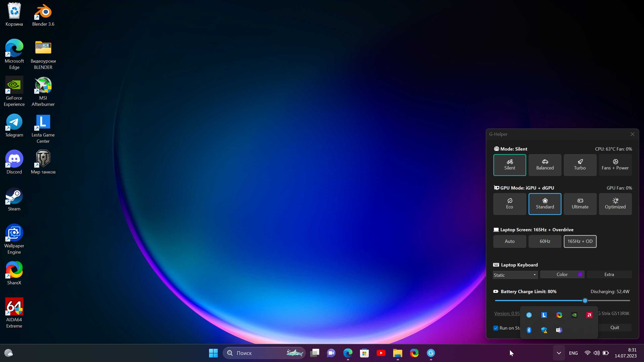Viewport: 644px width, 362px height.
Task: Open YouTube from the taskbar
Action: click(381, 353)
